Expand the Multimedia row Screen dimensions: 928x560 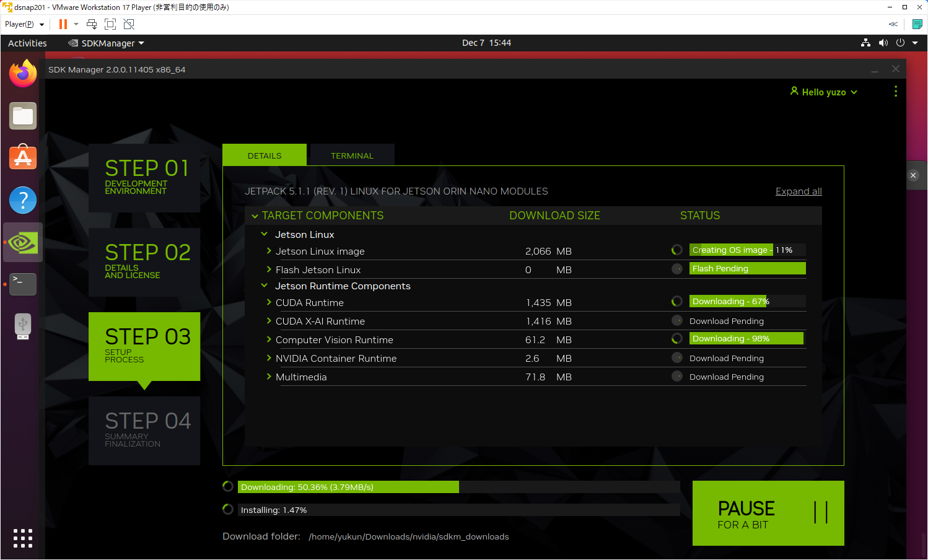(x=269, y=377)
